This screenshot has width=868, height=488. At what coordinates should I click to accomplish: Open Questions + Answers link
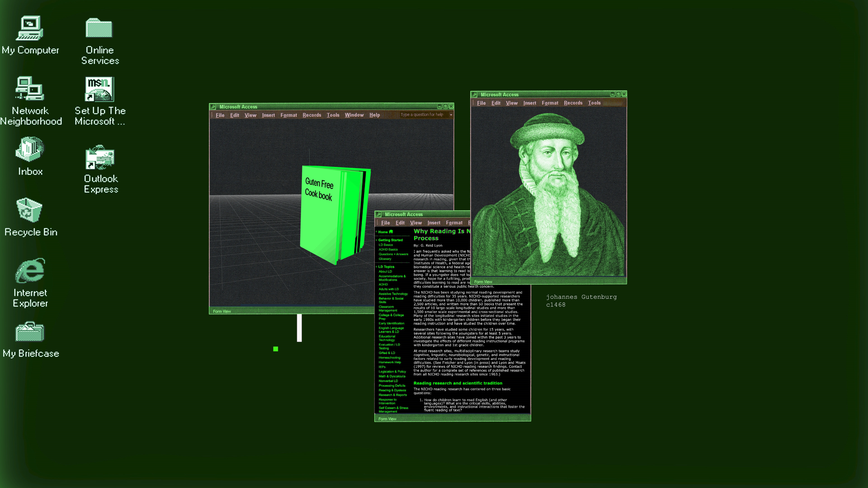[x=393, y=254]
